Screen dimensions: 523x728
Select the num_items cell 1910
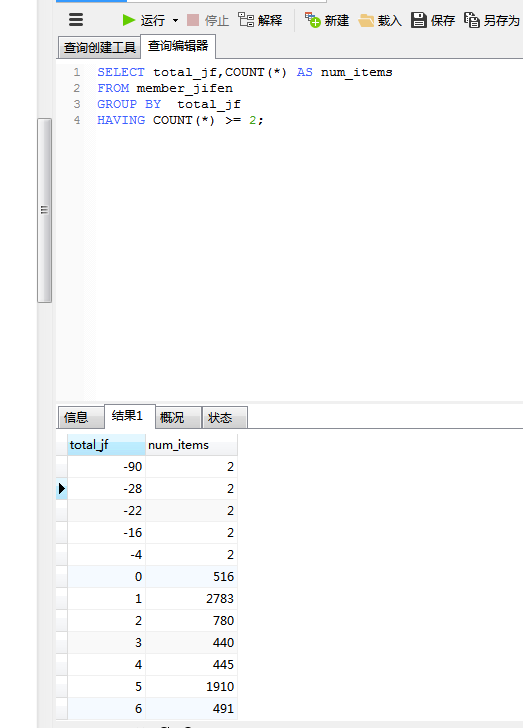point(191,687)
